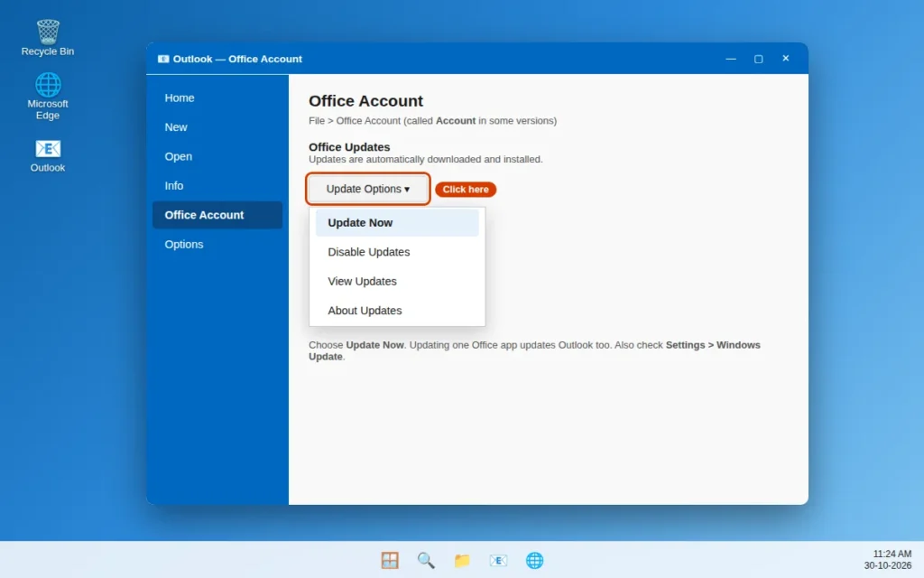This screenshot has width=924, height=578.
Task: Expand the Update Options dropdown
Action: [x=368, y=189]
